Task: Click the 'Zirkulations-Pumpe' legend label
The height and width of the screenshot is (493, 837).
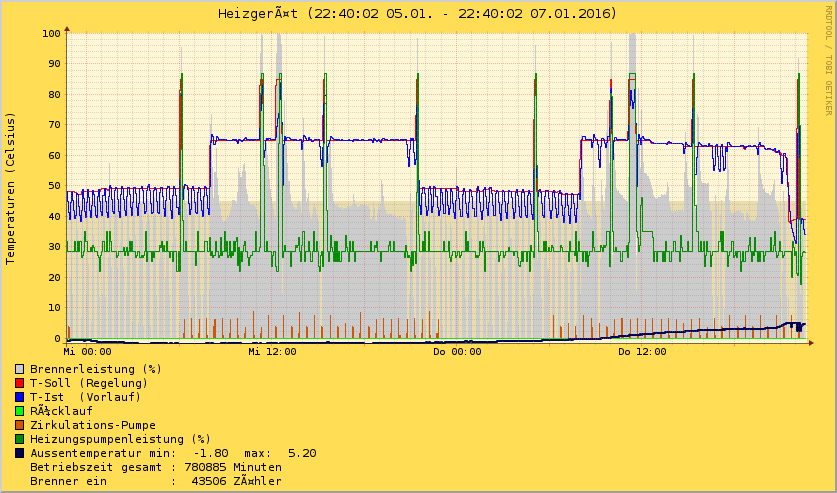Action: pyautogui.click(x=93, y=425)
